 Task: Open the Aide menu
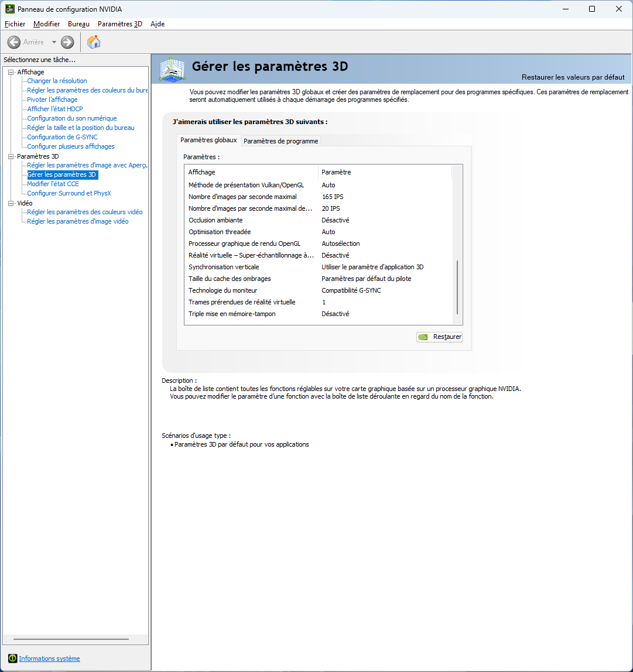tap(158, 24)
